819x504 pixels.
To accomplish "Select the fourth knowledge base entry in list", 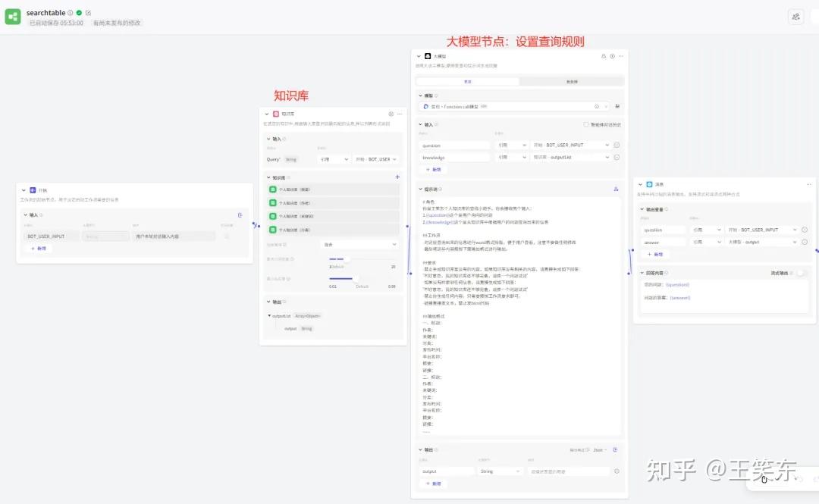I will [333, 230].
